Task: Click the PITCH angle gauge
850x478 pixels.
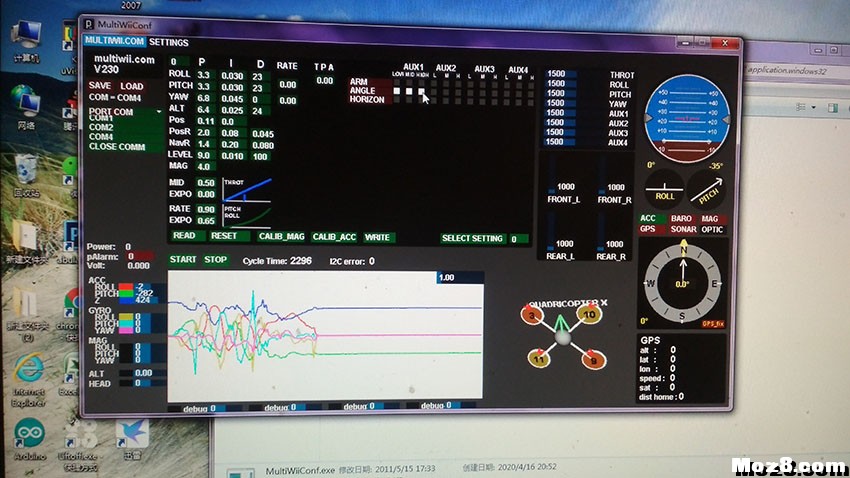Action: click(707, 189)
